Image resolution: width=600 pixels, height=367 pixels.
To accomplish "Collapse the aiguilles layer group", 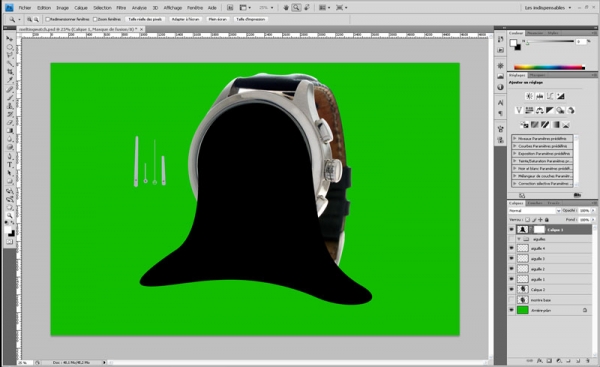I will 519,239.
